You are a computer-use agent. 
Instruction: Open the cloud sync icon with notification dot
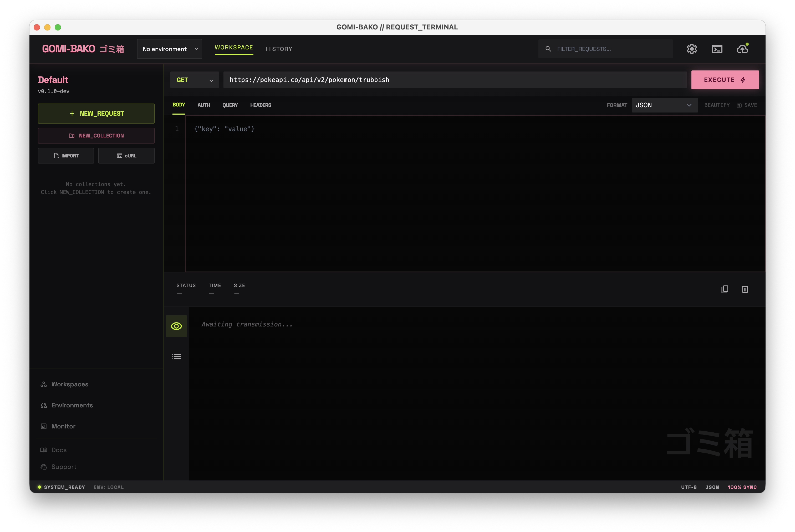(x=742, y=49)
